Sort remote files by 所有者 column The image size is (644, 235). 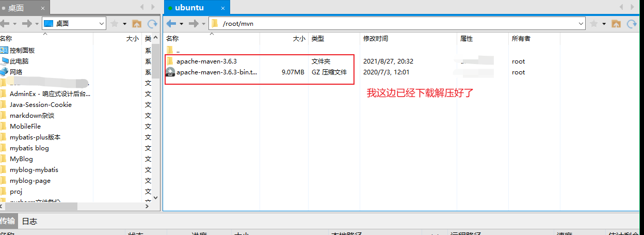click(534, 38)
